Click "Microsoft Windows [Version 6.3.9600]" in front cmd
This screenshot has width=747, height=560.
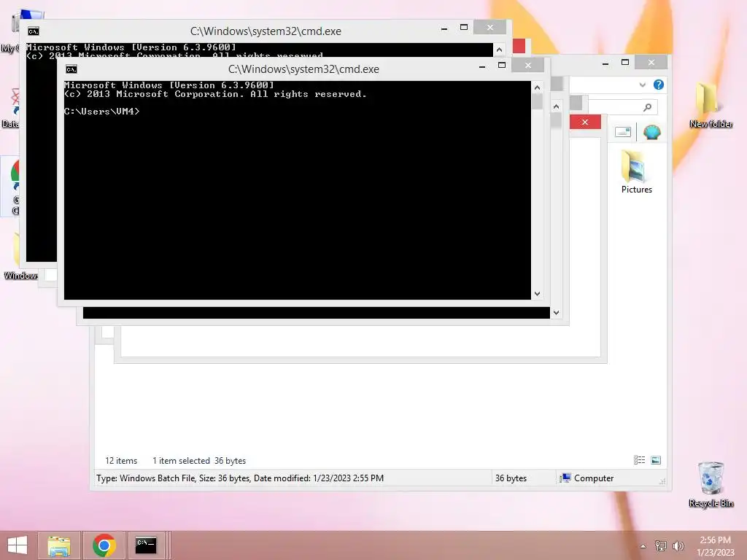pyautogui.click(x=169, y=85)
